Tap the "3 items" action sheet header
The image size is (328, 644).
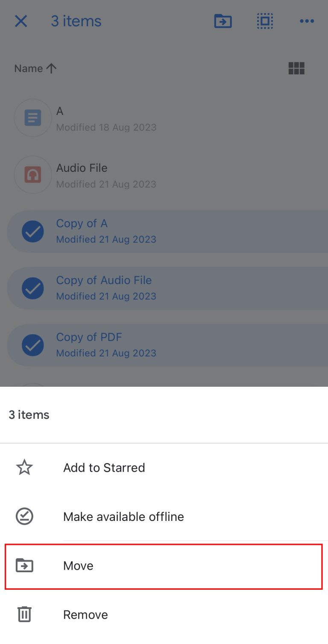pyautogui.click(x=29, y=415)
